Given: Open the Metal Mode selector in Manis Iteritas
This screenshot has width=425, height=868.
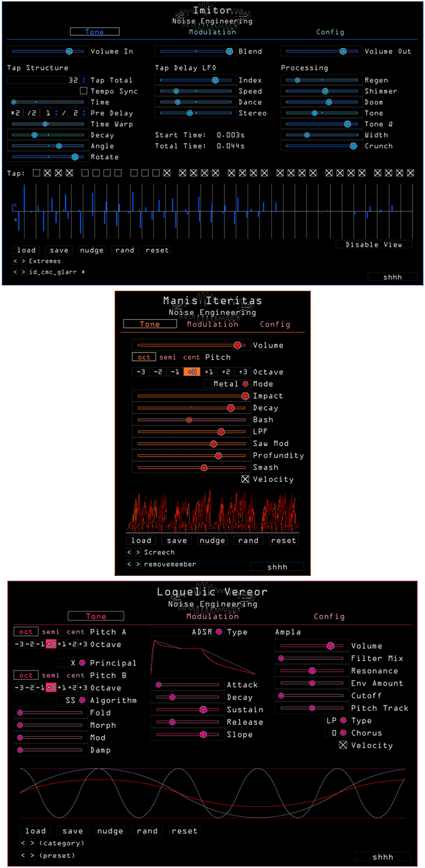Looking at the screenshot, I should tap(227, 384).
